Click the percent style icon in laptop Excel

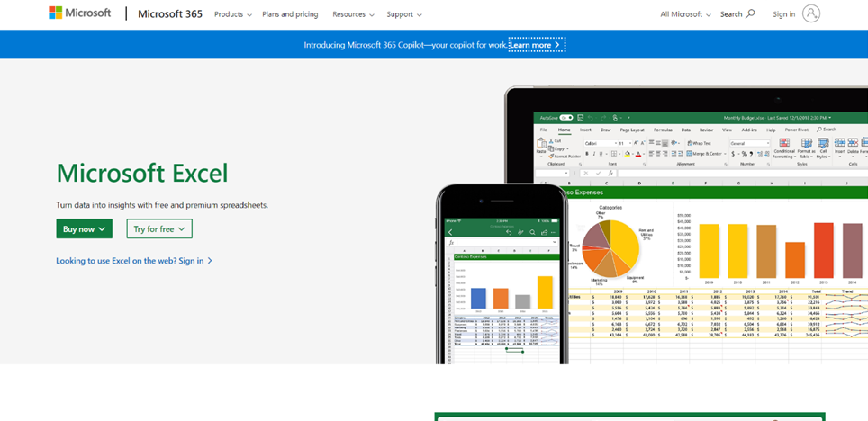pos(745,154)
